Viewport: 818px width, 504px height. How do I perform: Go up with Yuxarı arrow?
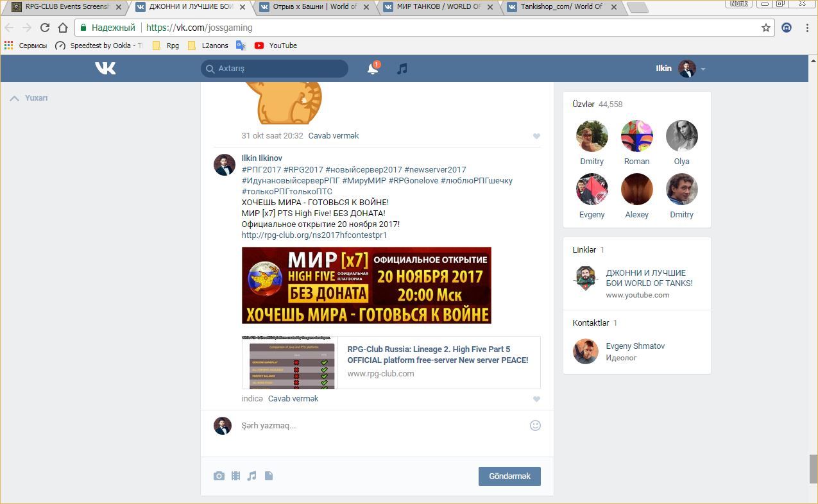pos(29,98)
